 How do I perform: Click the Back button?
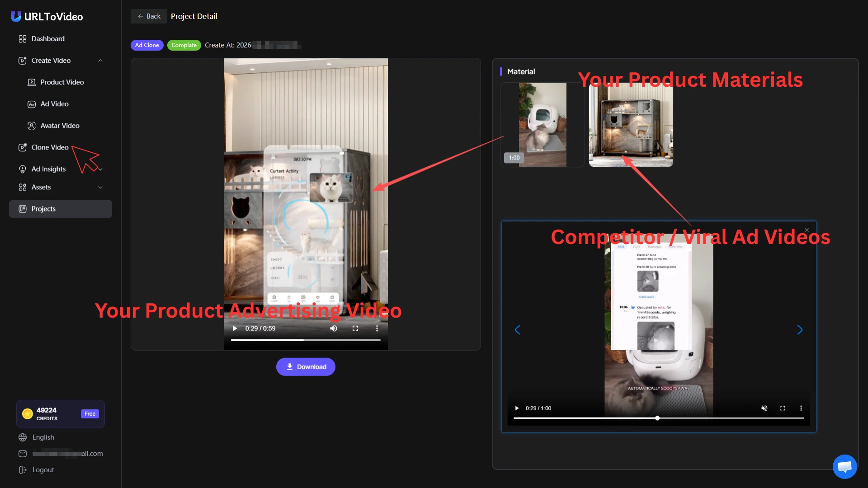(x=149, y=16)
